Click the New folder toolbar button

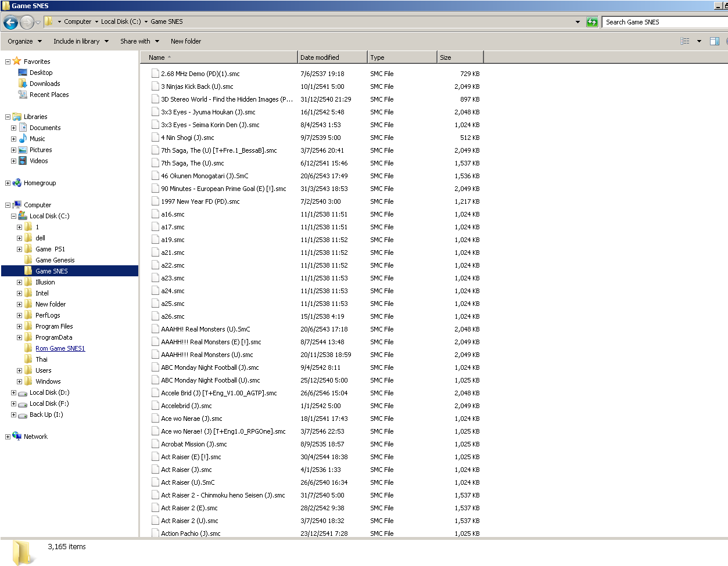(x=186, y=41)
